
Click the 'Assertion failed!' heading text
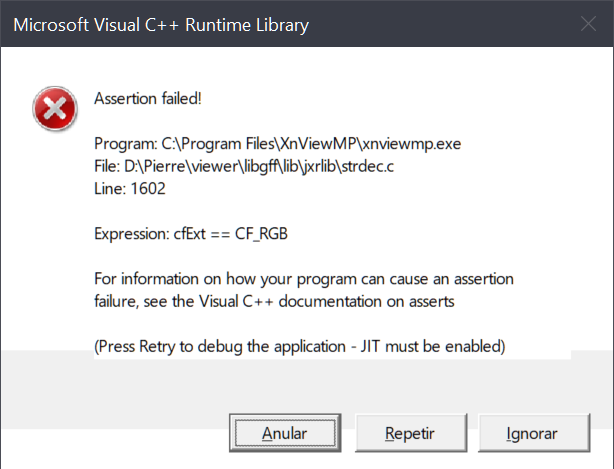(x=148, y=98)
